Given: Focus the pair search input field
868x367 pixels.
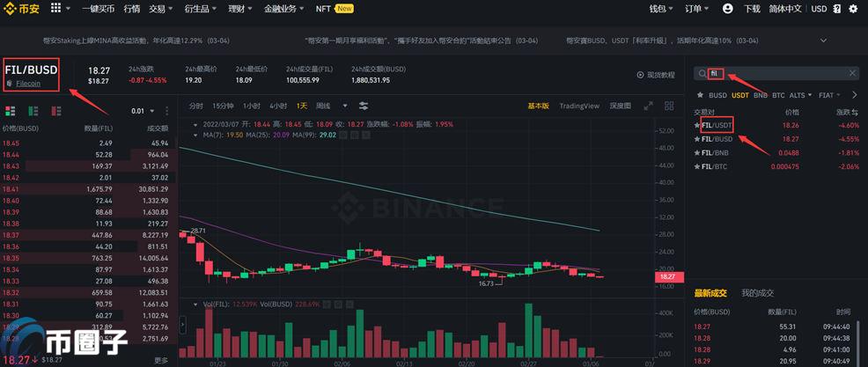Looking at the screenshot, I should point(776,74).
